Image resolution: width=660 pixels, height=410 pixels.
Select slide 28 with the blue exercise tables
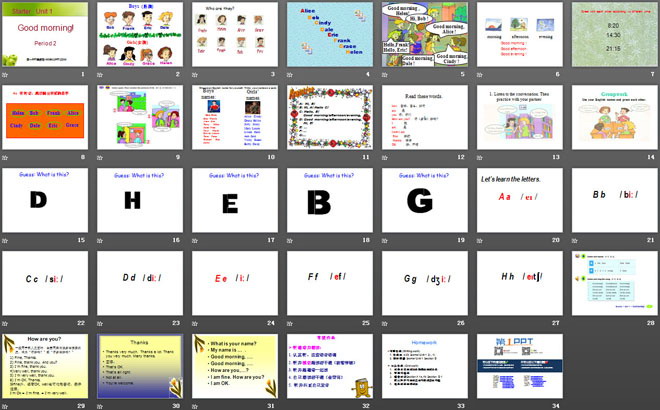coord(615,283)
